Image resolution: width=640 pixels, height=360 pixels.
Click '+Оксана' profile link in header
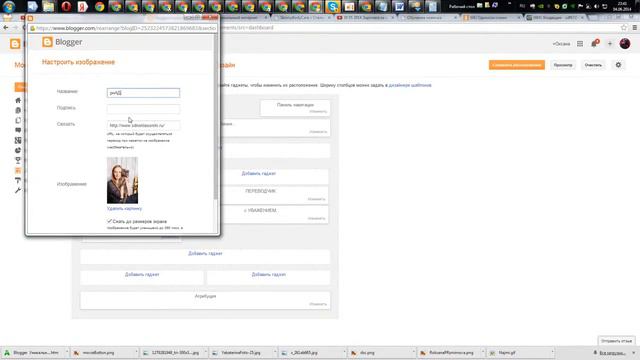561,44
